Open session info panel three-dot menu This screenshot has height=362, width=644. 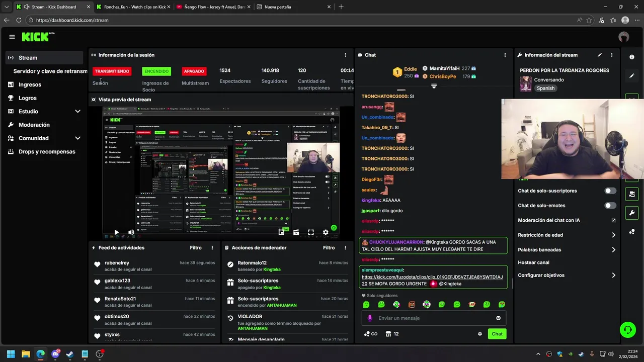click(345, 55)
